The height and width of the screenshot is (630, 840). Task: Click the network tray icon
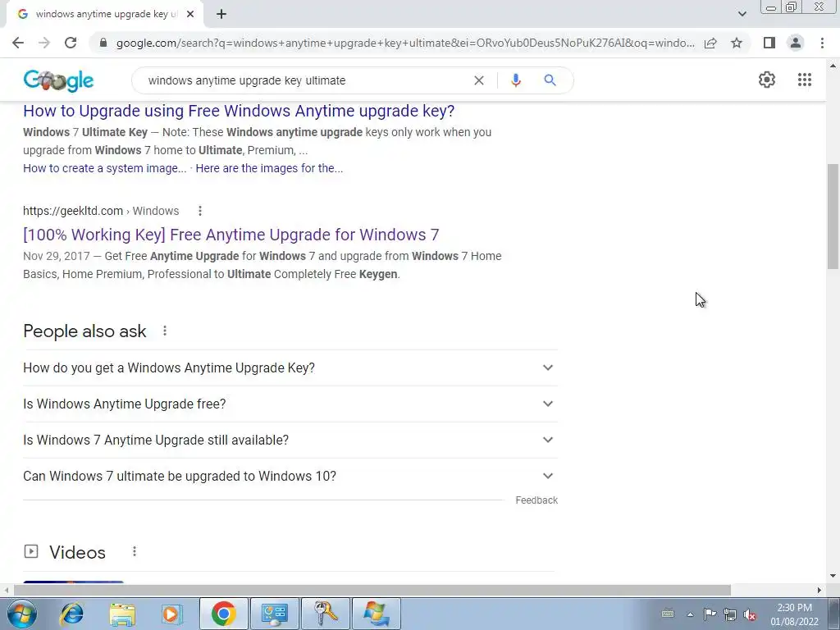[x=729, y=614]
